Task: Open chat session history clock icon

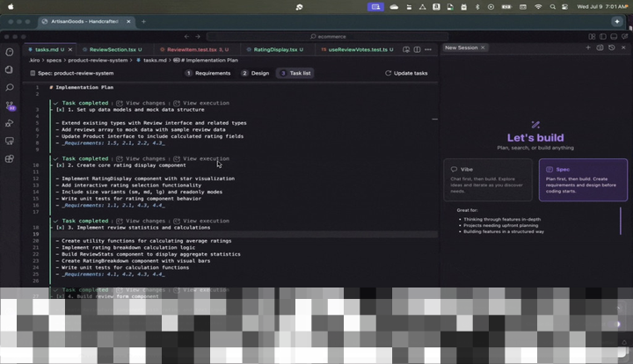Action: click(x=612, y=47)
